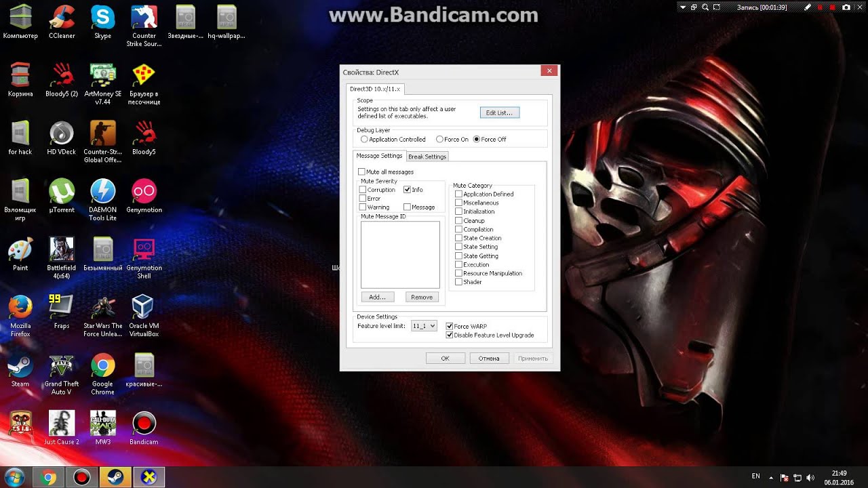Confirm the dialog with OK
Viewport: 868px width, 488px height.
click(446, 359)
